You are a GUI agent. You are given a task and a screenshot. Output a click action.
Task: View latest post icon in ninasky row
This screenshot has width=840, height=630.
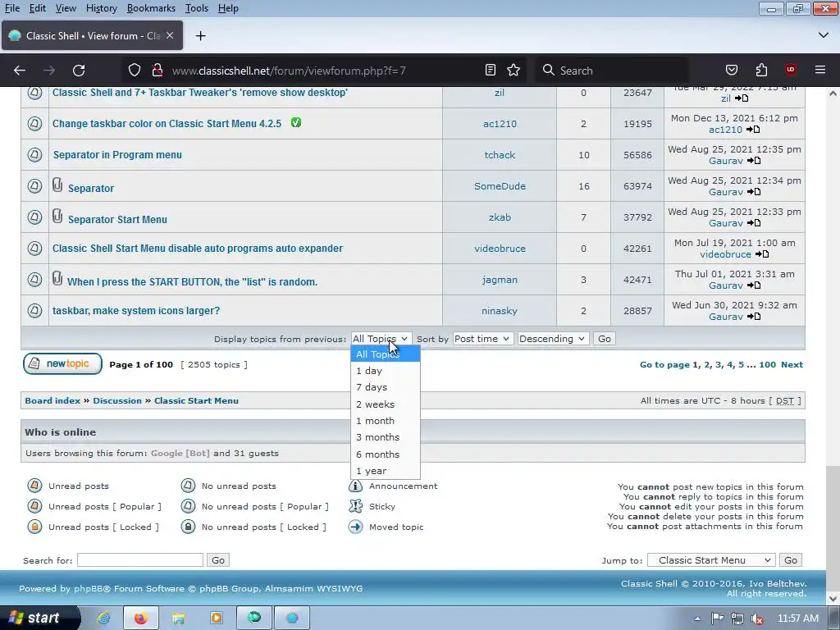coord(754,317)
